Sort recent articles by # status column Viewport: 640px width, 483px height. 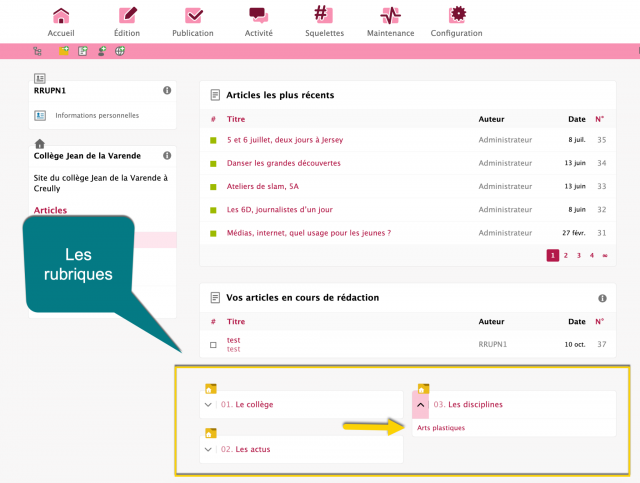click(213, 119)
